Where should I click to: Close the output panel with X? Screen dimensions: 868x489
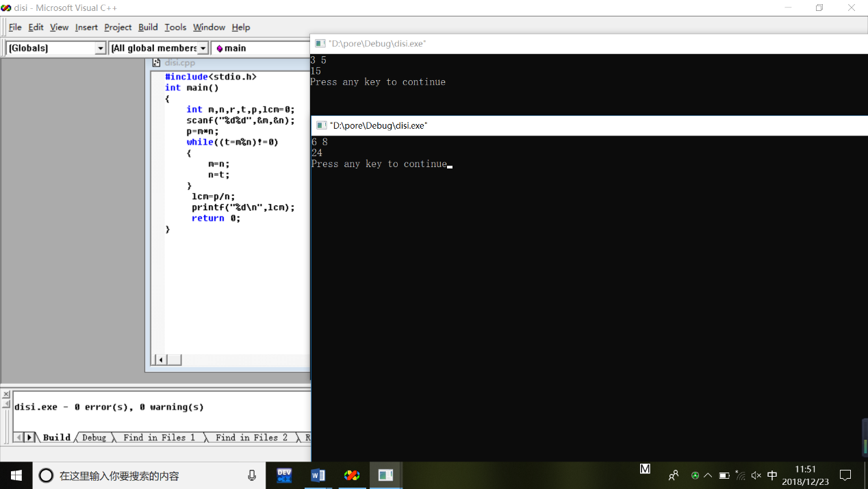click(6, 394)
